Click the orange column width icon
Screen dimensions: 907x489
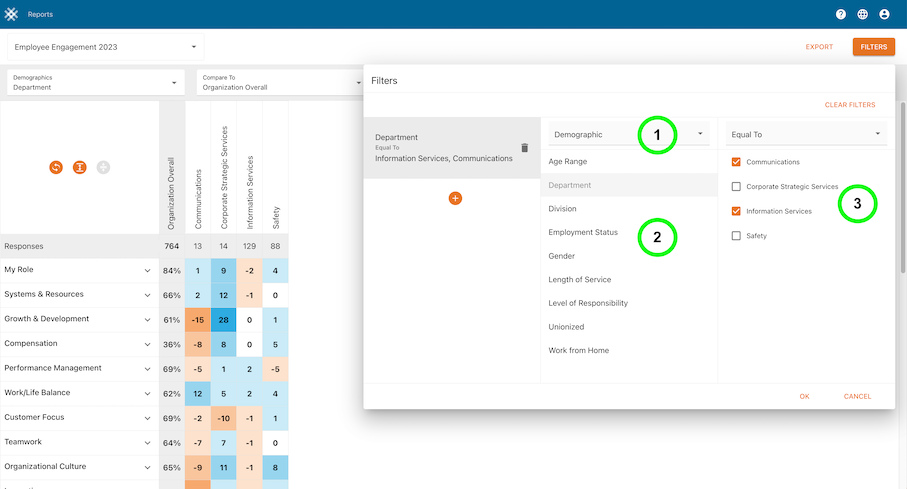(x=80, y=167)
